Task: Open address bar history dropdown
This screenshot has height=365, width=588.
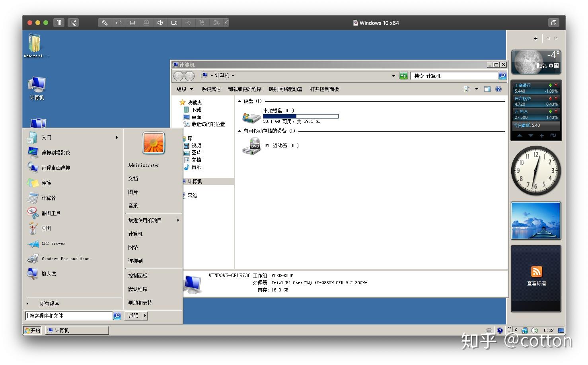Action: pyautogui.click(x=393, y=76)
